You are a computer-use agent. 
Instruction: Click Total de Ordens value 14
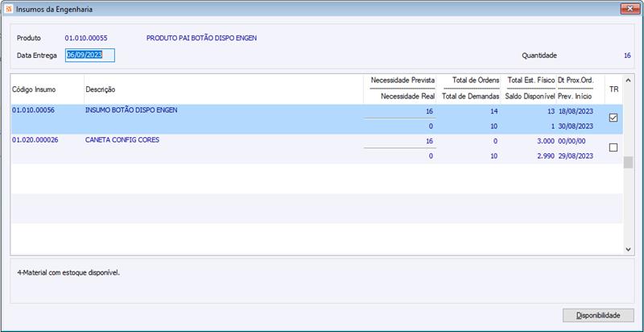(494, 111)
